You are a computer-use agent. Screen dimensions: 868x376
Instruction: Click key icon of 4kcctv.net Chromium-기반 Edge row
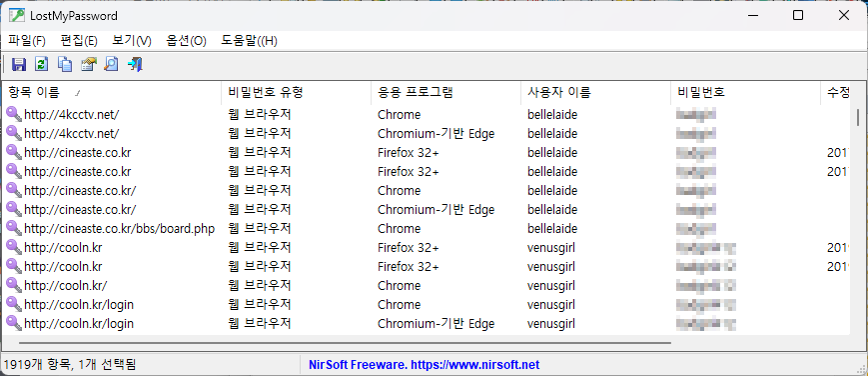click(x=14, y=133)
